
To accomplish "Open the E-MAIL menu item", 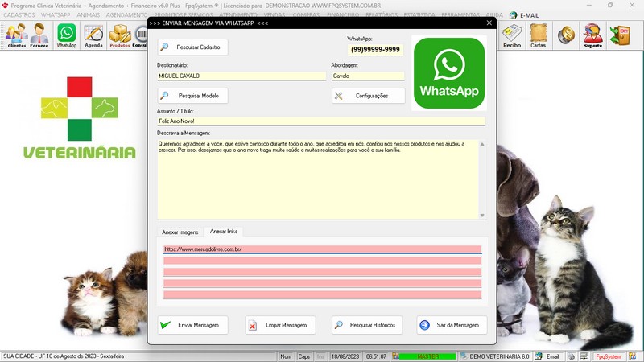I will (523, 15).
